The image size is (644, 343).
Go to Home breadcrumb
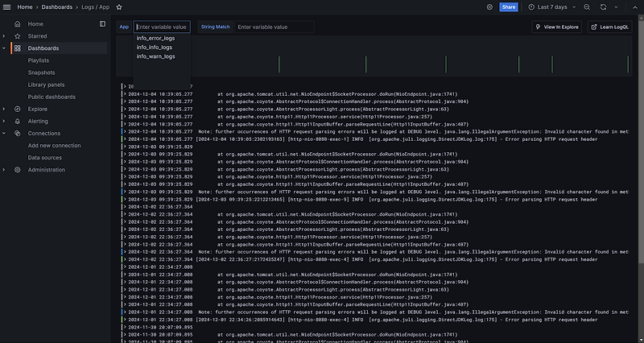click(25, 7)
